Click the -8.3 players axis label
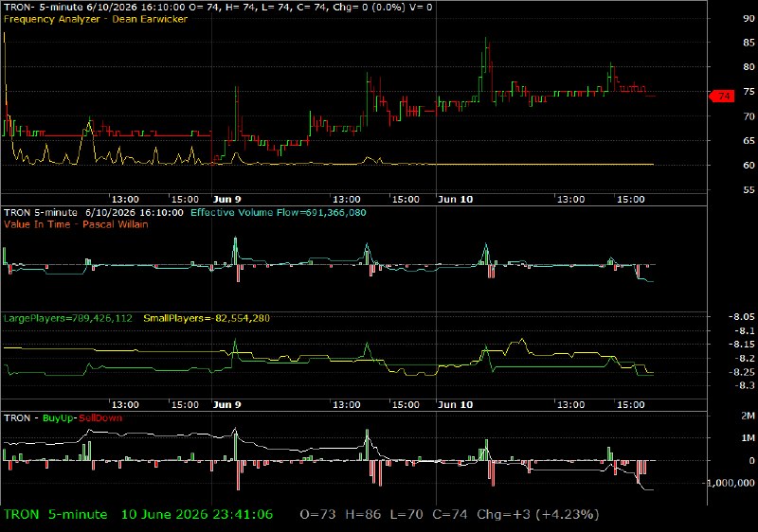This screenshot has width=758, height=532. (744, 385)
